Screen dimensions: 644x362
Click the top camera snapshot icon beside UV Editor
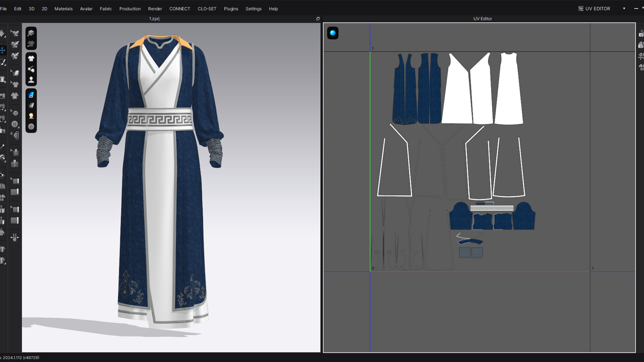(641, 34)
